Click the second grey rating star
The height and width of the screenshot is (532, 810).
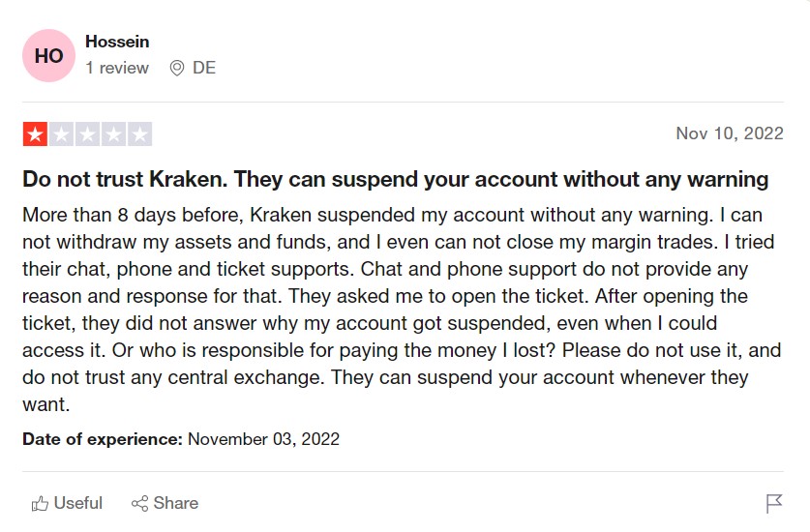[x=62, y=134]
